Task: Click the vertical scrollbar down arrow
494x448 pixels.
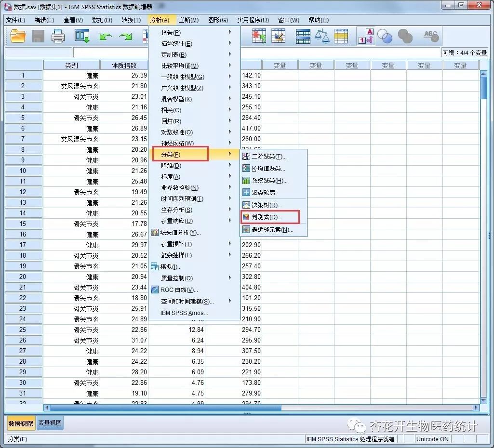Action: click(483, 400)
